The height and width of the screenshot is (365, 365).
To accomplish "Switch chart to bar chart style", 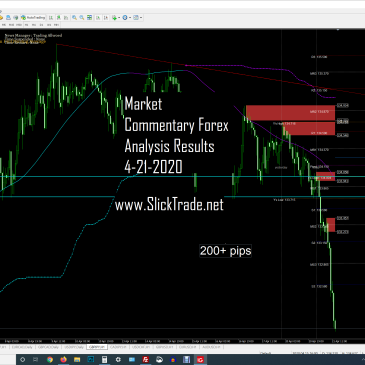I will click(x=51, y=18).
